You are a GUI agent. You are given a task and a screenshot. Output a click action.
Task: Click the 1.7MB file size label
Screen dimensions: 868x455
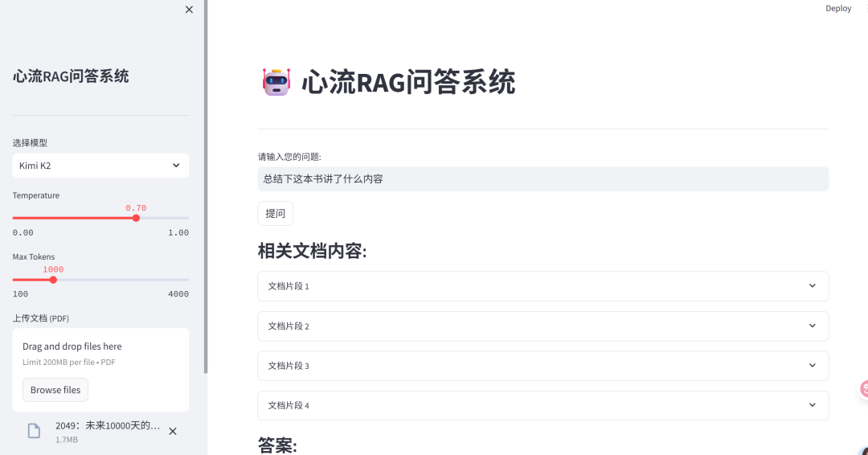pos(67,440)
